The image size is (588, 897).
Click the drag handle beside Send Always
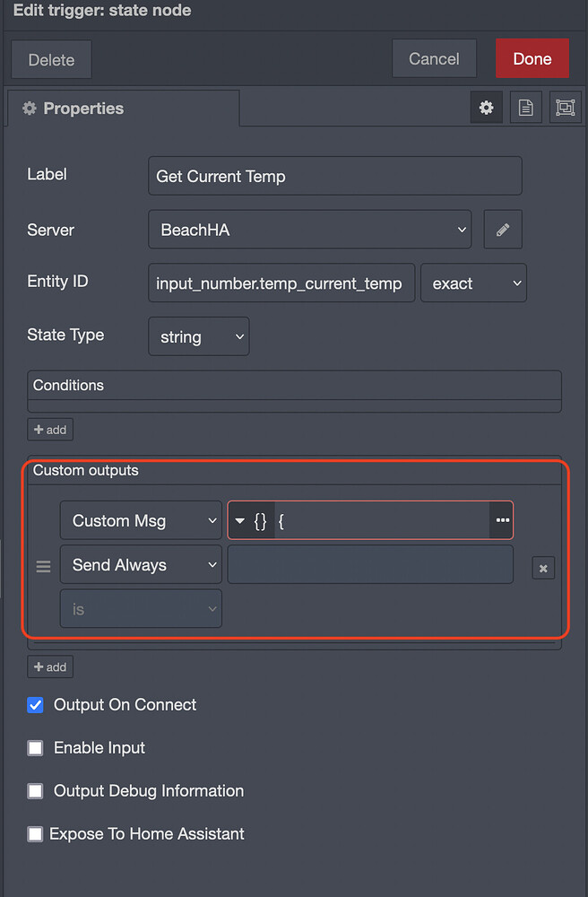click(42, 565)
